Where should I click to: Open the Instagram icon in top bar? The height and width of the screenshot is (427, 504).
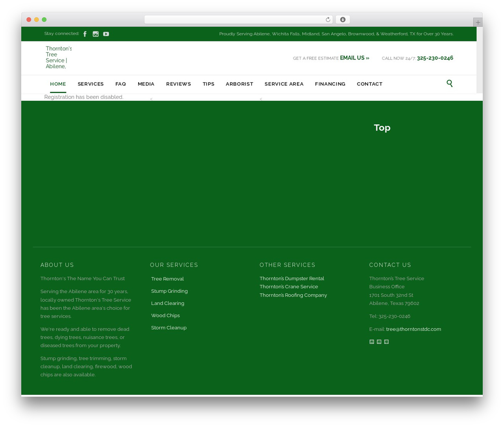click(x=96, y=34)
